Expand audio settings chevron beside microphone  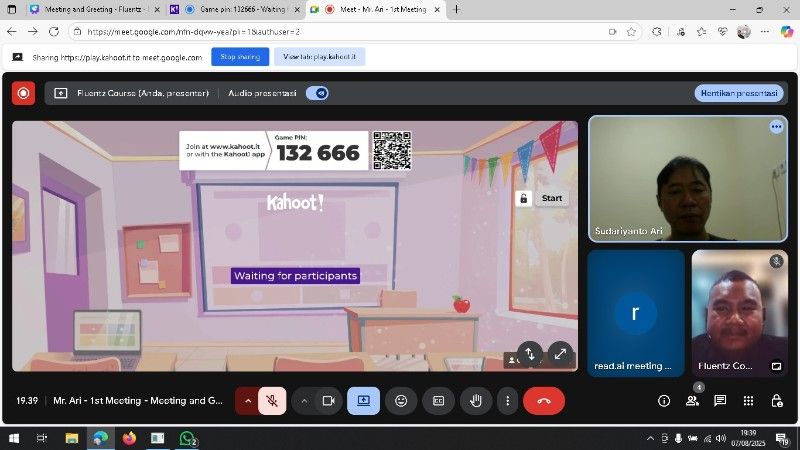click(x=247, y=401)
